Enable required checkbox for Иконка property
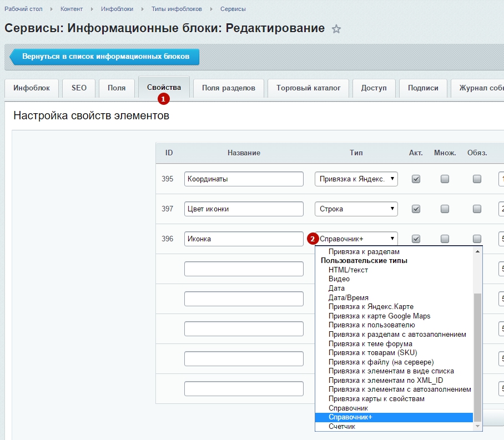The width and height of the screenshot is (504, 440). click(x=476, y=239)
